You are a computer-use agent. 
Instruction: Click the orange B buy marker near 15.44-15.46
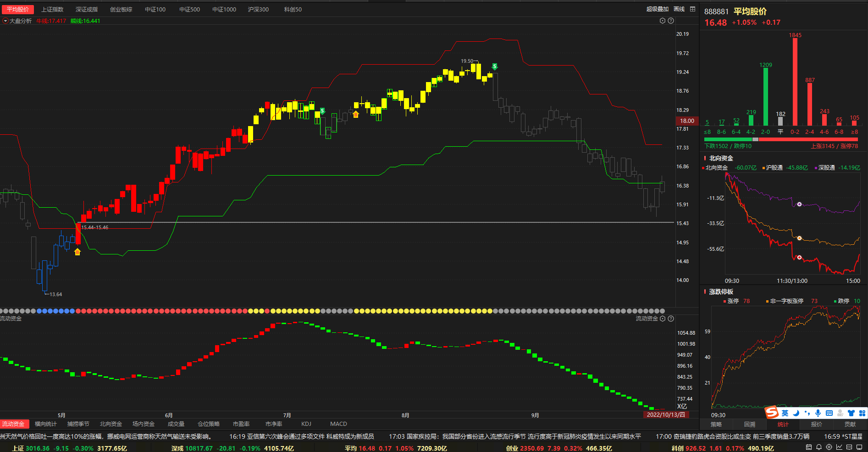[77, 252]
